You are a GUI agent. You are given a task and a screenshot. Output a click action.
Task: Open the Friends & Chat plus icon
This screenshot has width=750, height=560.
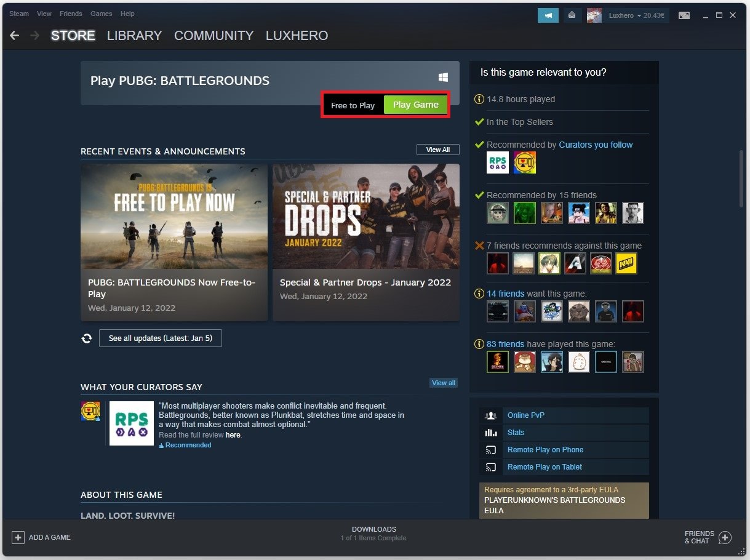pyautogui.click(x=725, y=537)
